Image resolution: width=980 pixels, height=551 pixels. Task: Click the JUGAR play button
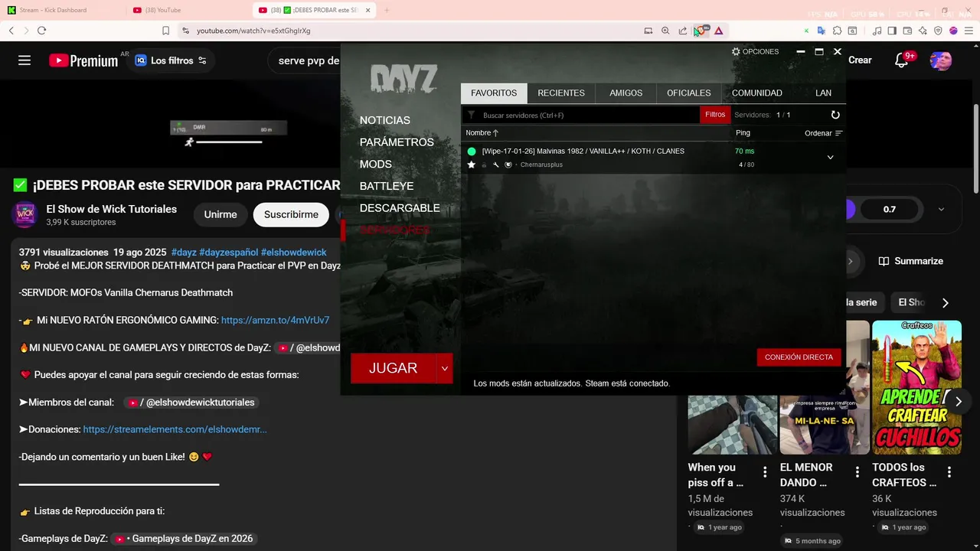tap(394, 368)
